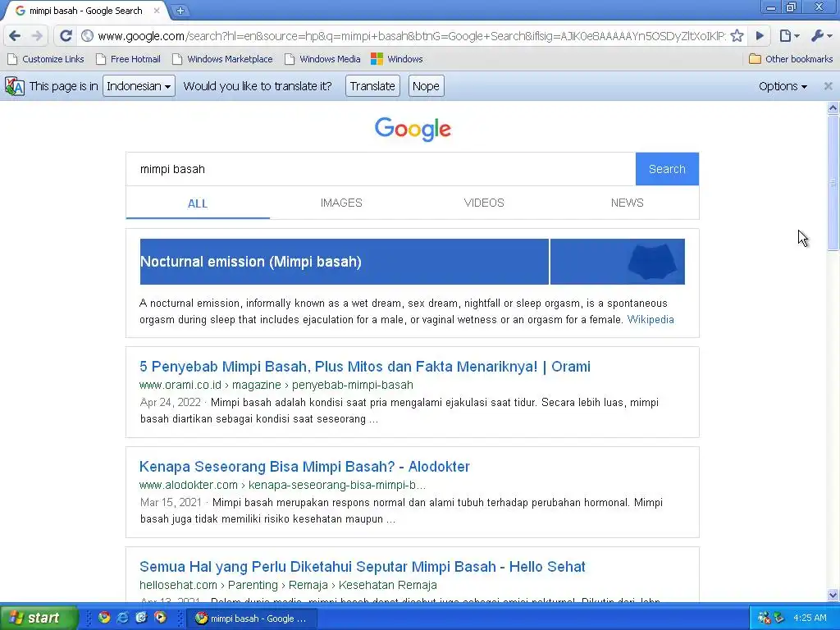840x630 pixels.
Task: Click the scrollbar down arrow
Action: [x=833, y=595]
